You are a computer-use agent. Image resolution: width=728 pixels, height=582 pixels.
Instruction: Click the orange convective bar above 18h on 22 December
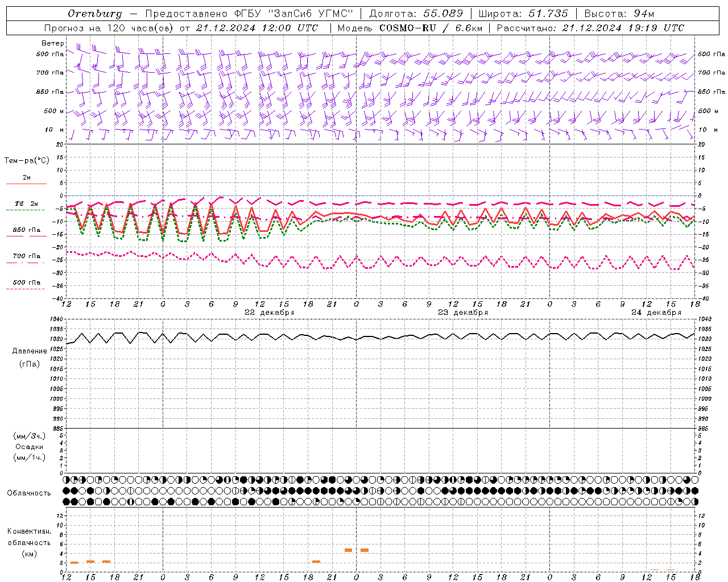316,562
